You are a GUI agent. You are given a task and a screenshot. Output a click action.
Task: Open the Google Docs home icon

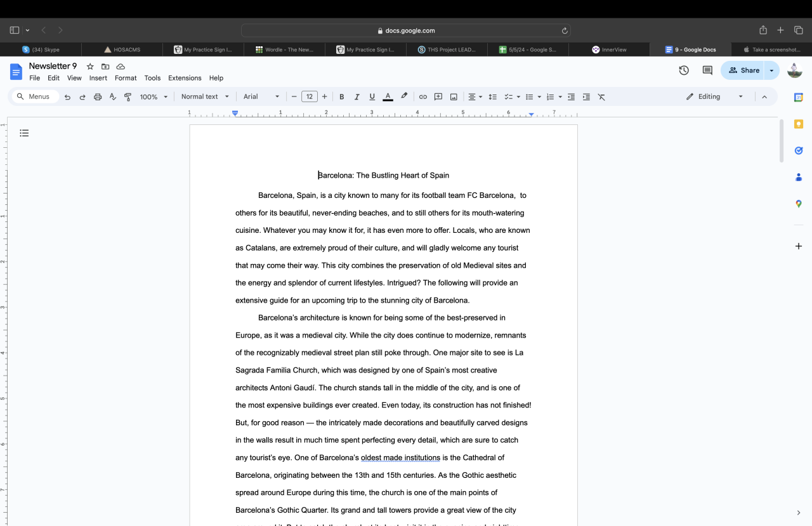16,71
